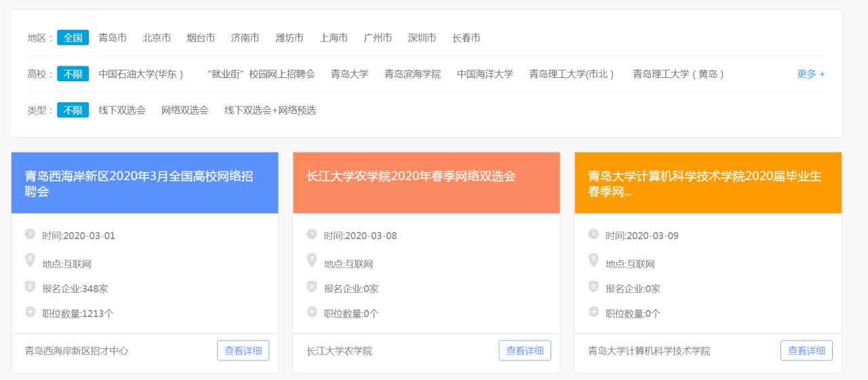Choose the 网络双选会 type filter
The height and width of the screenshot is (380, 868).
(x=185, y=110)
